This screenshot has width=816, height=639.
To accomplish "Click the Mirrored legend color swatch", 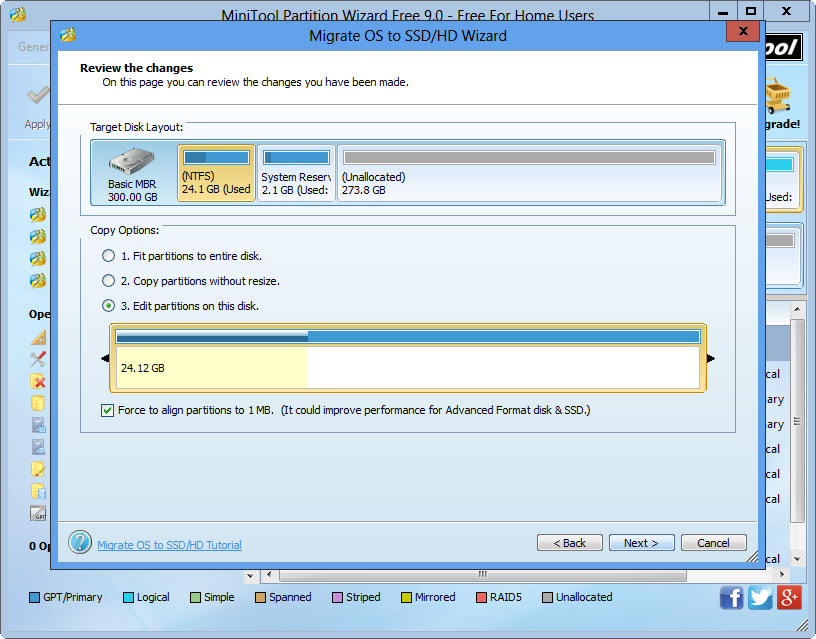I will point(406,597).
